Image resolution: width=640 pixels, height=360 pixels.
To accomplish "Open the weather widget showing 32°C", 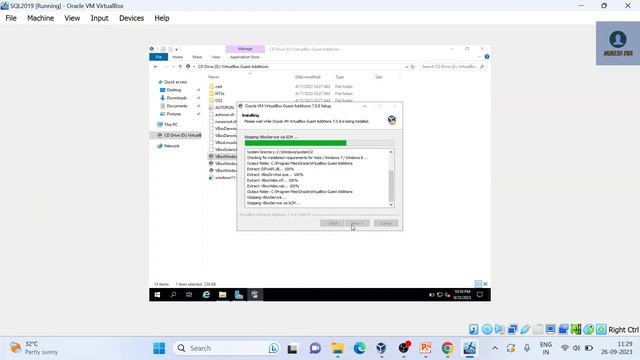I will (34, 348).
